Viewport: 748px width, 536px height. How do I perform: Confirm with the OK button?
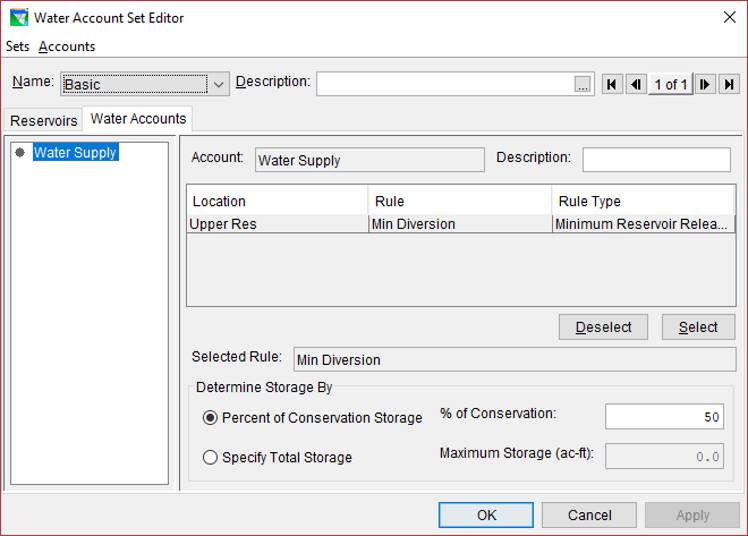tap(486, 515)
